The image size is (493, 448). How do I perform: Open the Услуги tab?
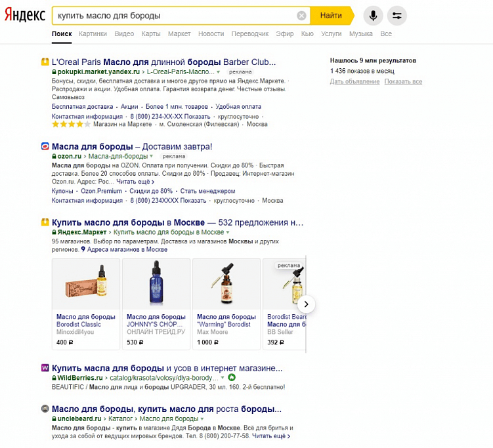[331, 33]
